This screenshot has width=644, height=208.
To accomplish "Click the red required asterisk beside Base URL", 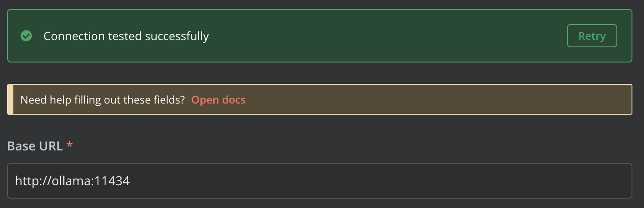I will 69,145.
